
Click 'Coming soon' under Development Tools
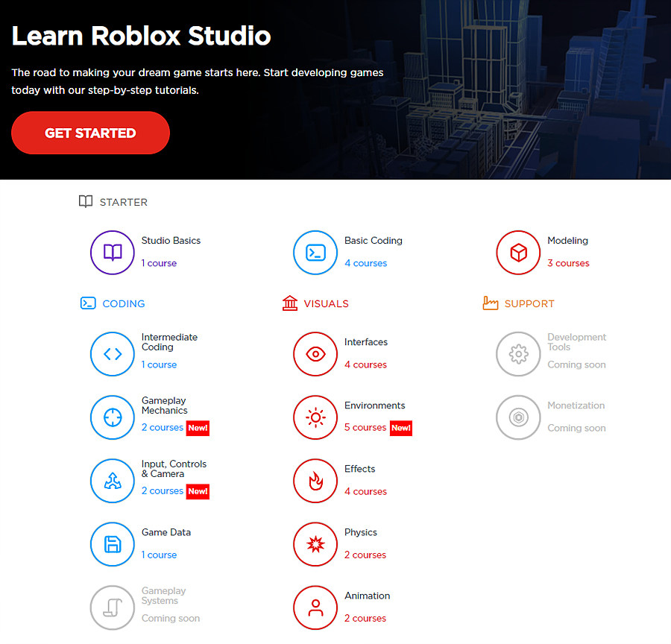click(x=576, y=364)
